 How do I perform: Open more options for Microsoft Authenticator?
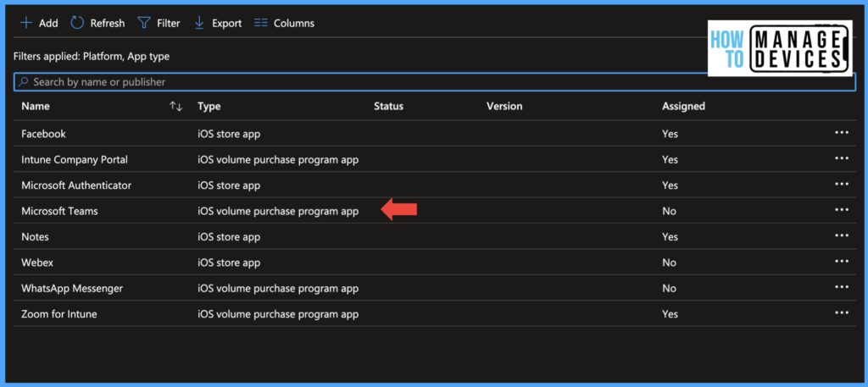coord(842,184)
